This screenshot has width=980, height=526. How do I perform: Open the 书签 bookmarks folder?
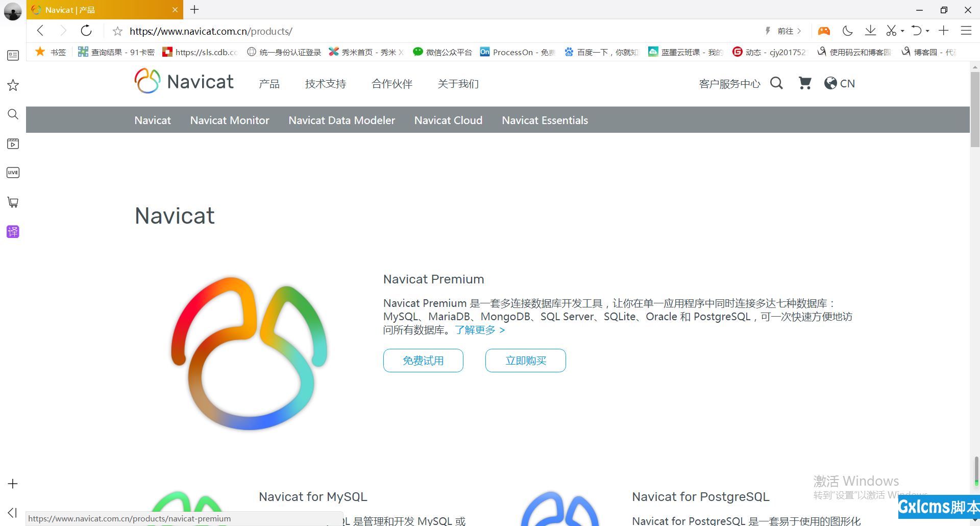[51, 52]
